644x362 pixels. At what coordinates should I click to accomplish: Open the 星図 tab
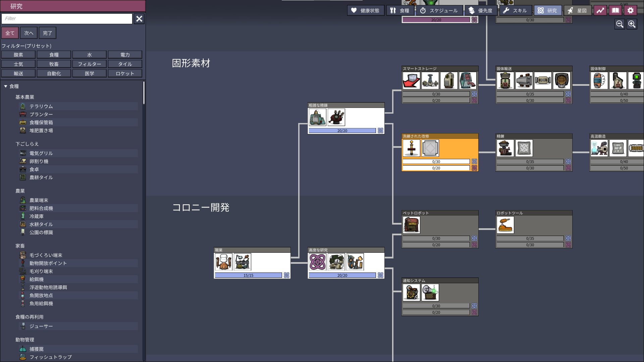pyautogui.click(x=578, y=10)
